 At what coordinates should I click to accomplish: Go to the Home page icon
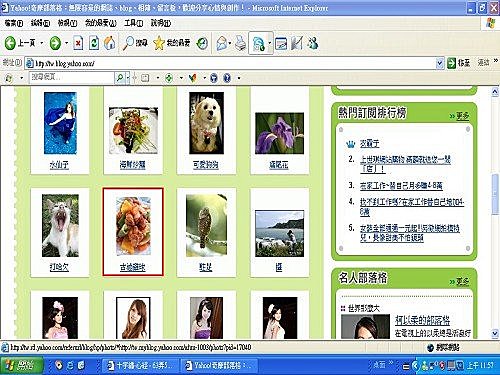pyautogui.click(x=110, y=43)
